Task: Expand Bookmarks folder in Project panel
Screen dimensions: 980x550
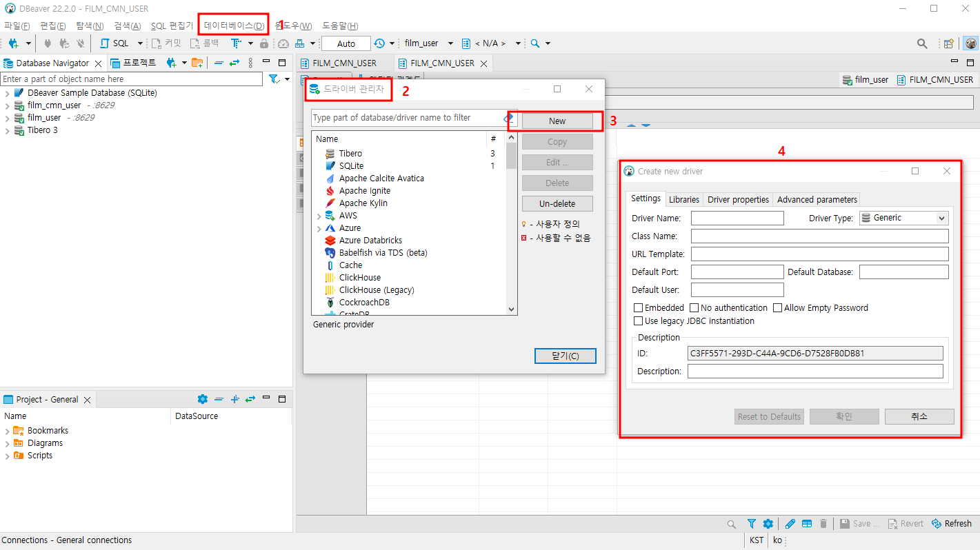Action: coord(7,431)
